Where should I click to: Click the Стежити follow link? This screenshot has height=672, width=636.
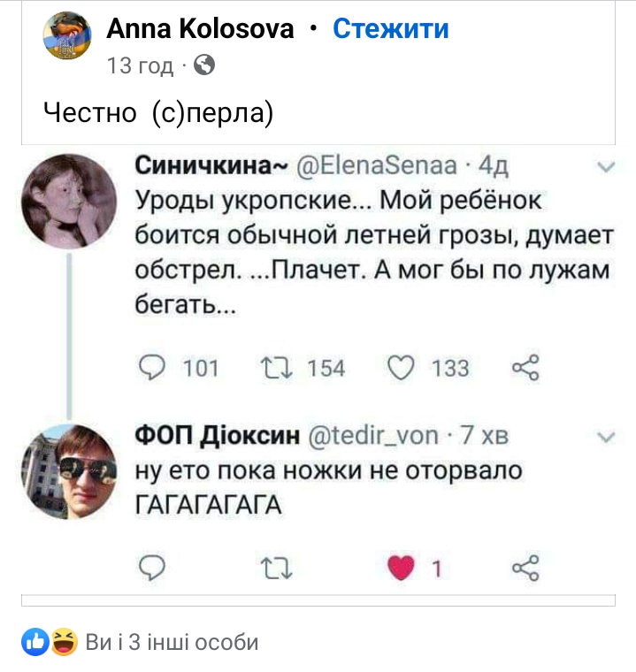(390, 29)
